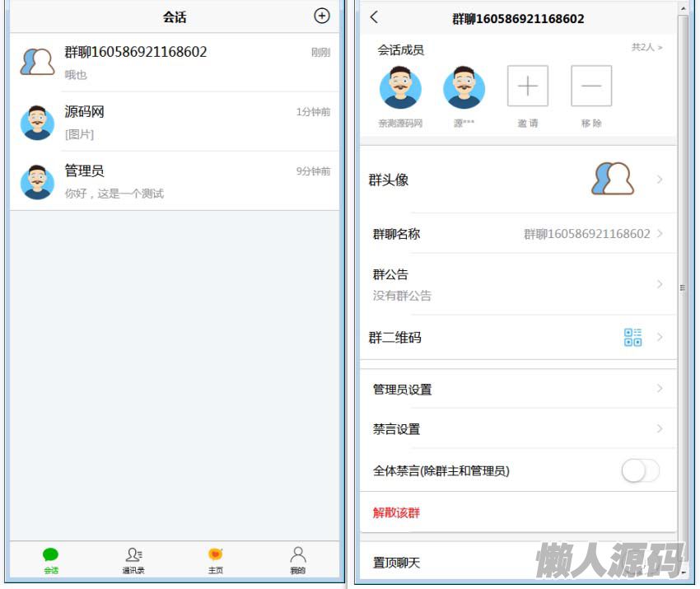Open the group QR code icon

(633, 337)
